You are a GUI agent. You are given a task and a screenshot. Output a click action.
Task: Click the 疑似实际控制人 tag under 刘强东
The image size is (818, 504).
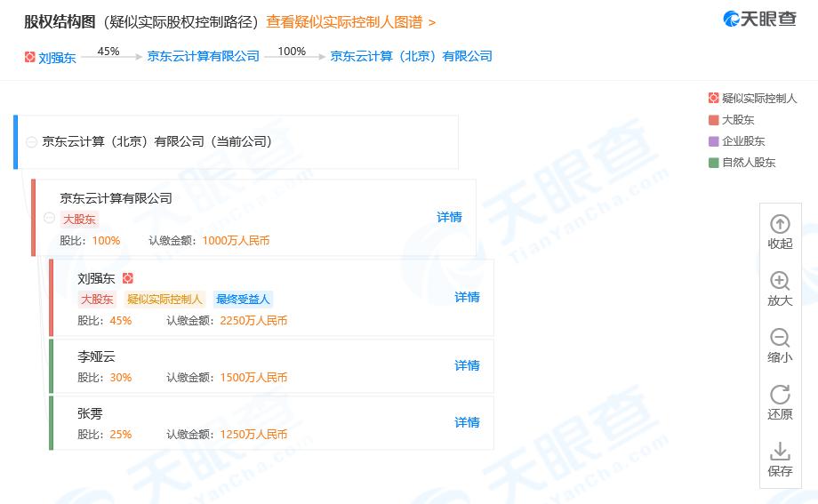[164, 300]
